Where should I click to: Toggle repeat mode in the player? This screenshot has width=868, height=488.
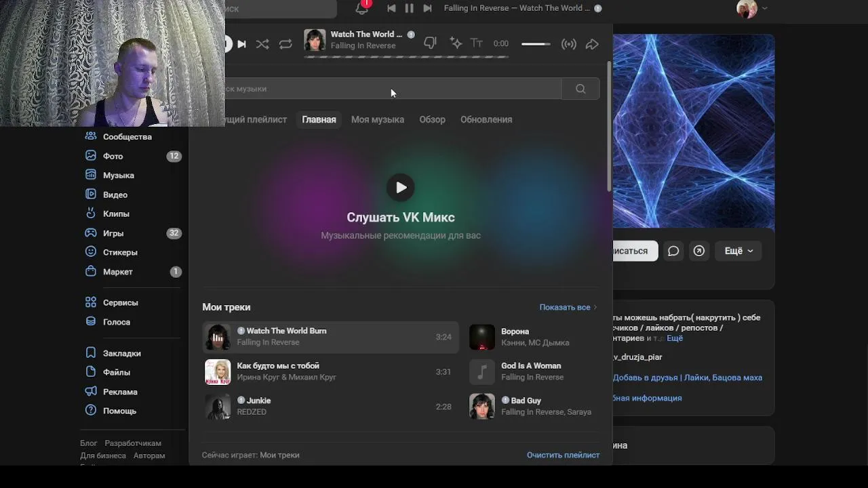[285, 44]
